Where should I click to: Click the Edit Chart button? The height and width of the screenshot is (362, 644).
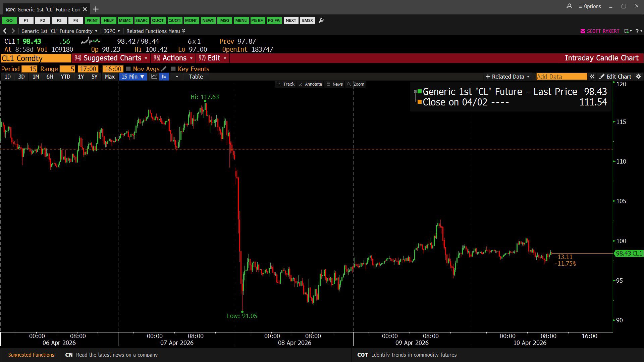coord(615,77)
